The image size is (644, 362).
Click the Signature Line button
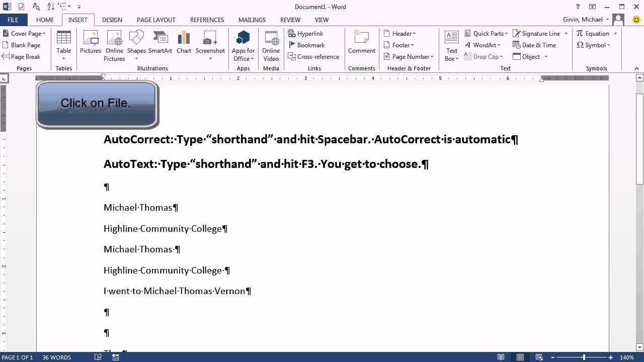pos(536,33)
